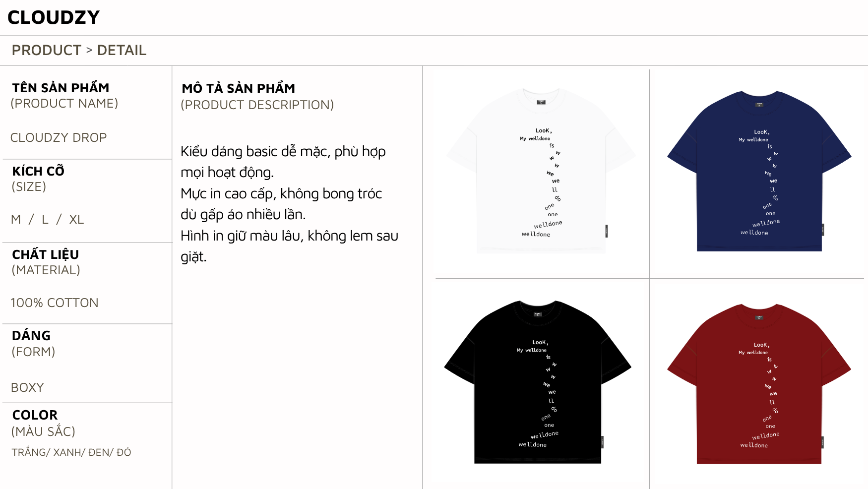Open the PRODUCT breadcrumb link
Screen dimensions: 868x489
(x=46, y=50)
